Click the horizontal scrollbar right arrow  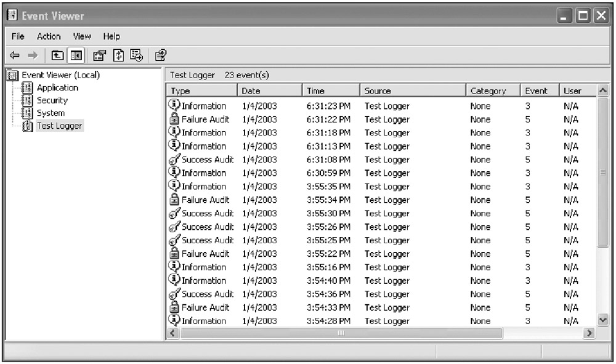tap(590, 333)
